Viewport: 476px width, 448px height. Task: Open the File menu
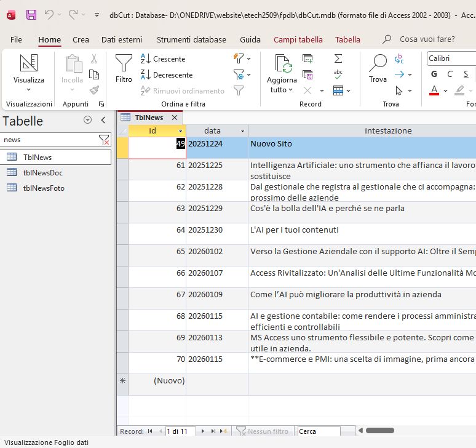(x=16, y=40)
